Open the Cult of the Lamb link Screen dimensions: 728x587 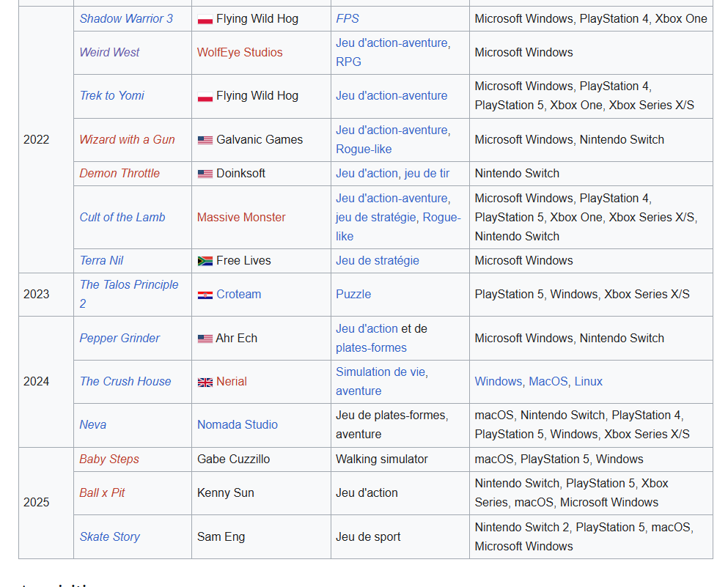point(122,217)
